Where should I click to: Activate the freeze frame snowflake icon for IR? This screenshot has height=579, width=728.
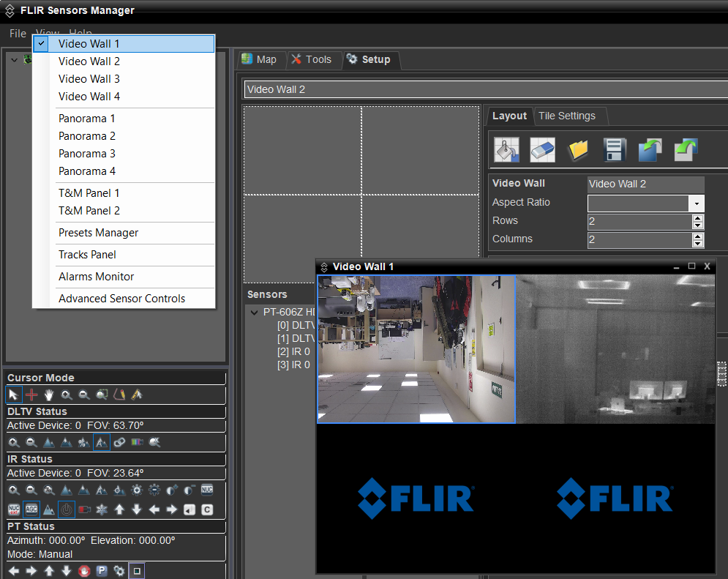coord(102,509)
